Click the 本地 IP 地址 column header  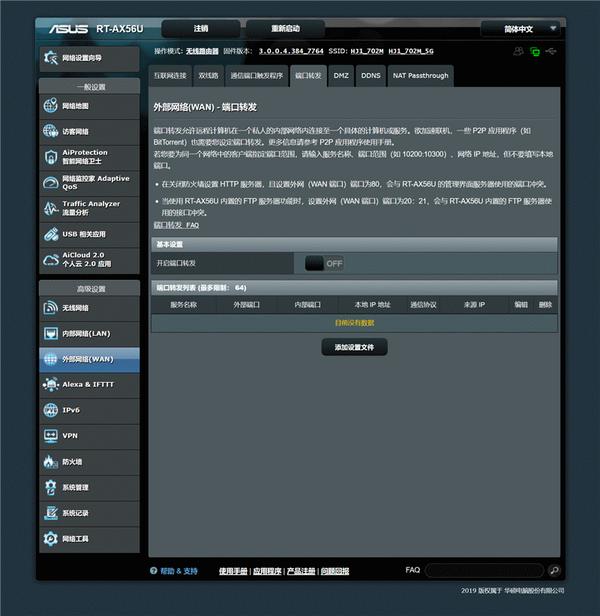point(372,305)
